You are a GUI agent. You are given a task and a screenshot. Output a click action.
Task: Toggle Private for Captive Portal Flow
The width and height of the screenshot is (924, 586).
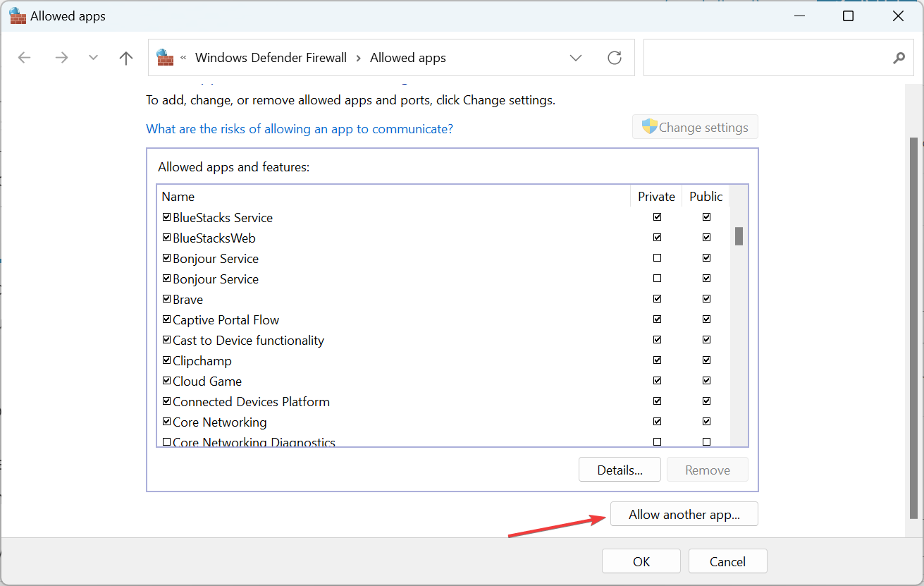(657, 319)
